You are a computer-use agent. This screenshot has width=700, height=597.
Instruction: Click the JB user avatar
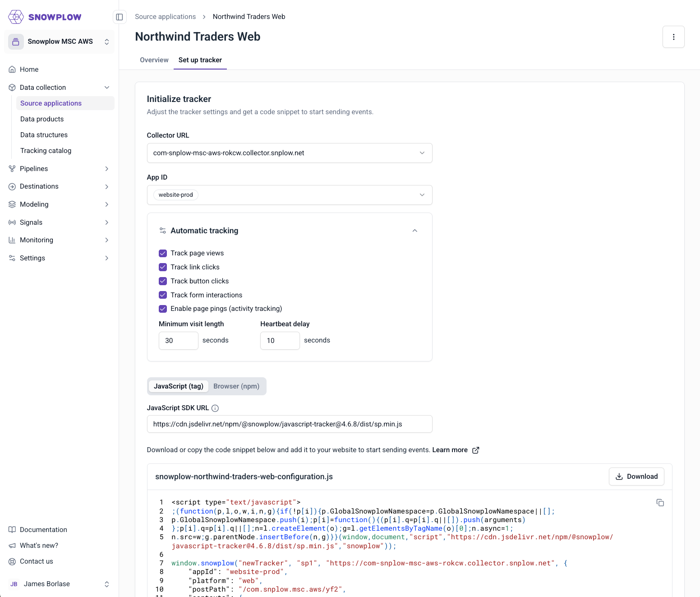coord(14,584)
